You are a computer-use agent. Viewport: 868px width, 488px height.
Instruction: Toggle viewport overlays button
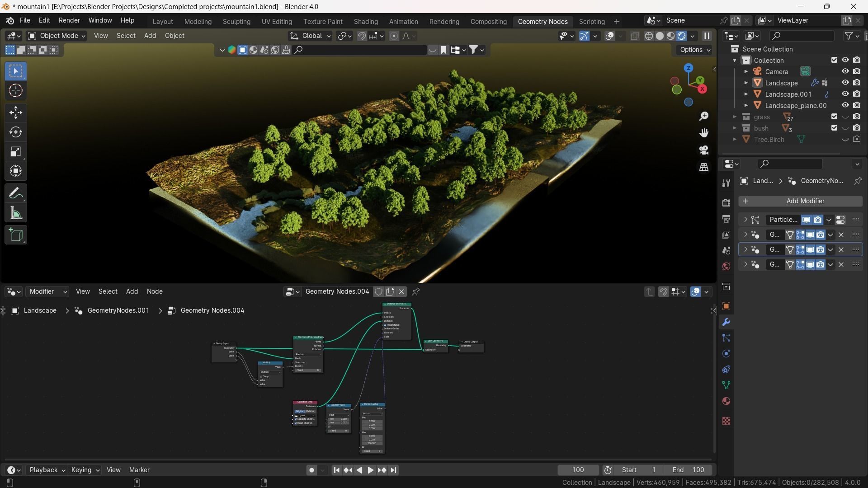pos(609,36)
